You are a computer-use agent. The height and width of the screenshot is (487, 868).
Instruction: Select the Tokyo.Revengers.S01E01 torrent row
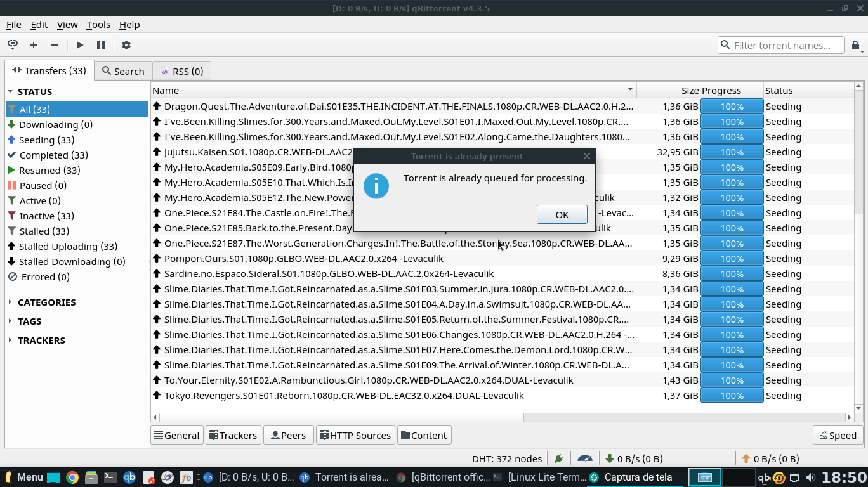503,396
